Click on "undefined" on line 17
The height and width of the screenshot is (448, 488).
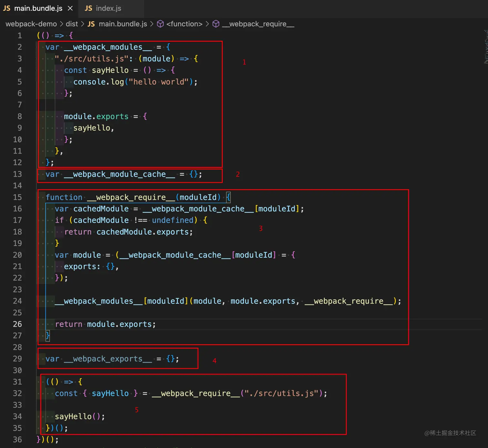173,220
